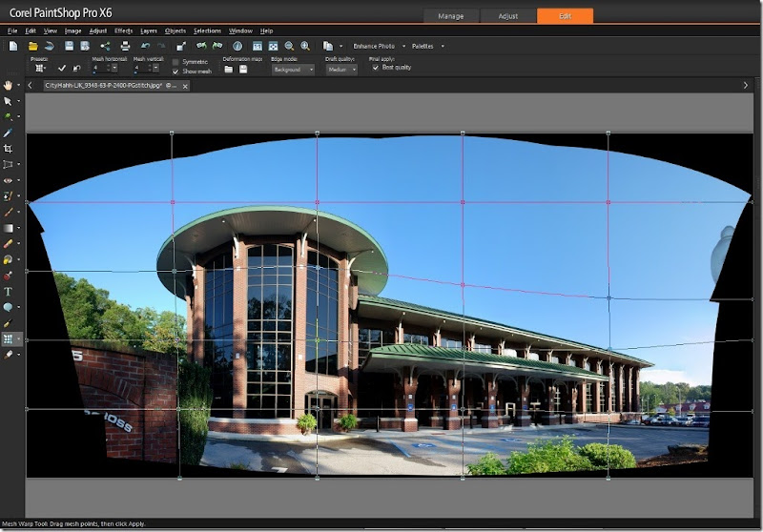Select the Pan hand tool
The width and height of the screenshot is (763, 532).
[x=9, y=85]
